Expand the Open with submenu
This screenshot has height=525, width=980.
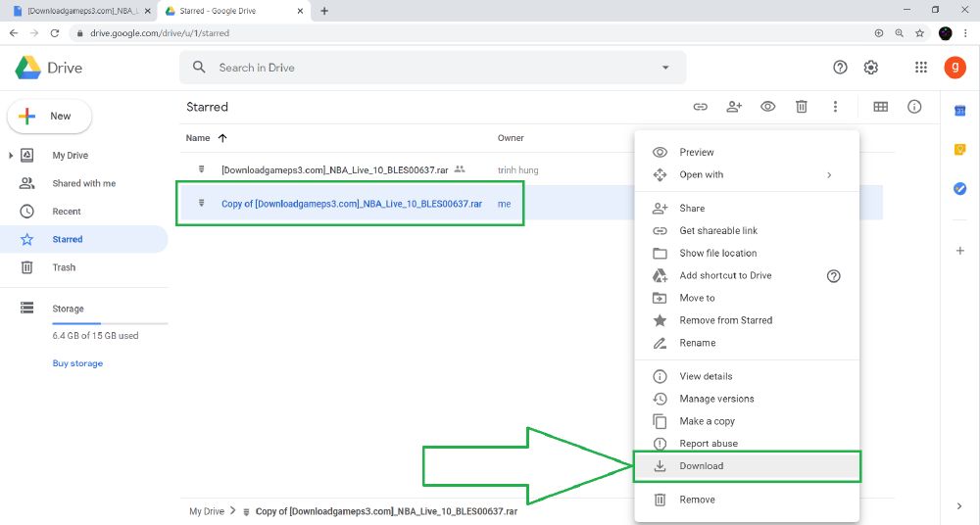coord(747,175)
